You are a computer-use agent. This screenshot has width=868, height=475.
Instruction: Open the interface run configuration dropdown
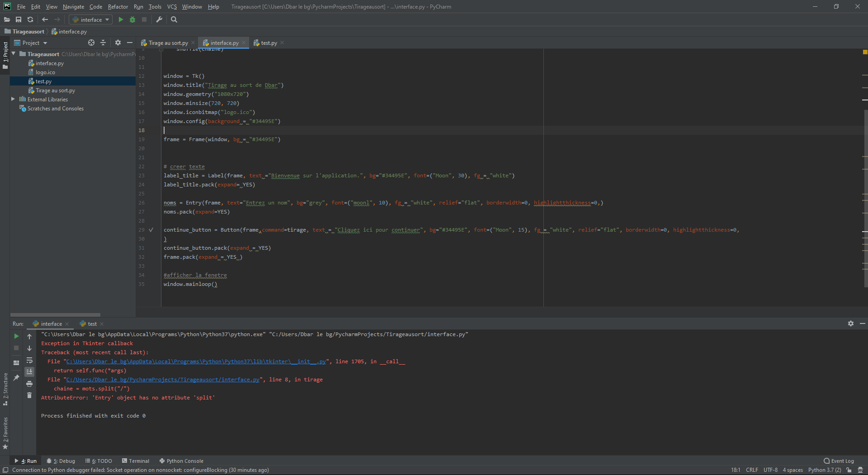point(90,19)
